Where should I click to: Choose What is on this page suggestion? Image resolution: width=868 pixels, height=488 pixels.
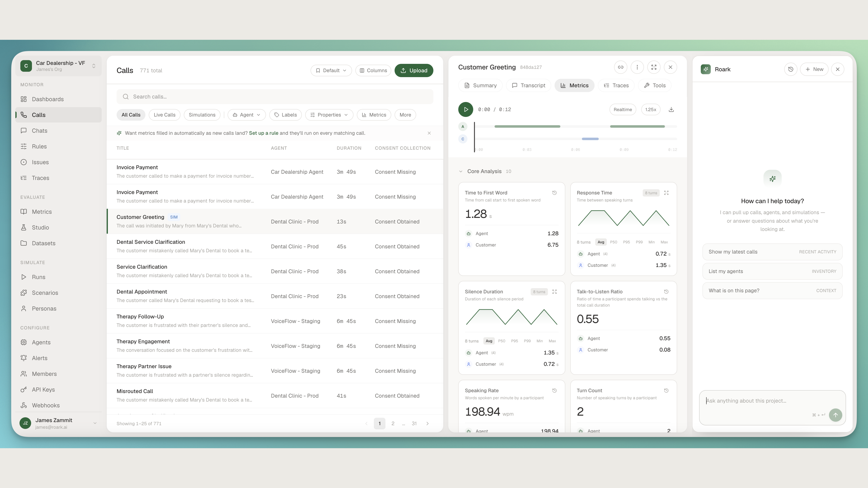click(772, 291)
